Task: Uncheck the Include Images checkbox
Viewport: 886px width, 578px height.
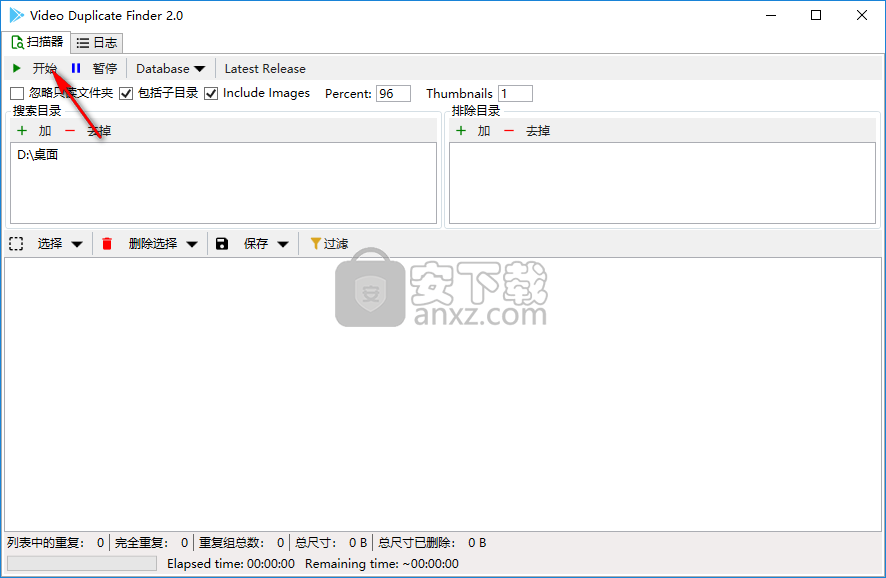Action: pos(211,93)
